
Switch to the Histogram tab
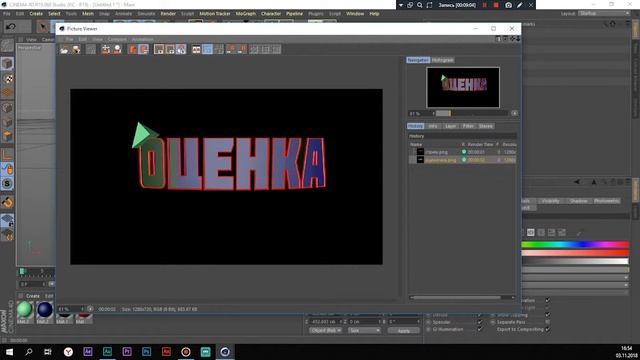point(442,60)
